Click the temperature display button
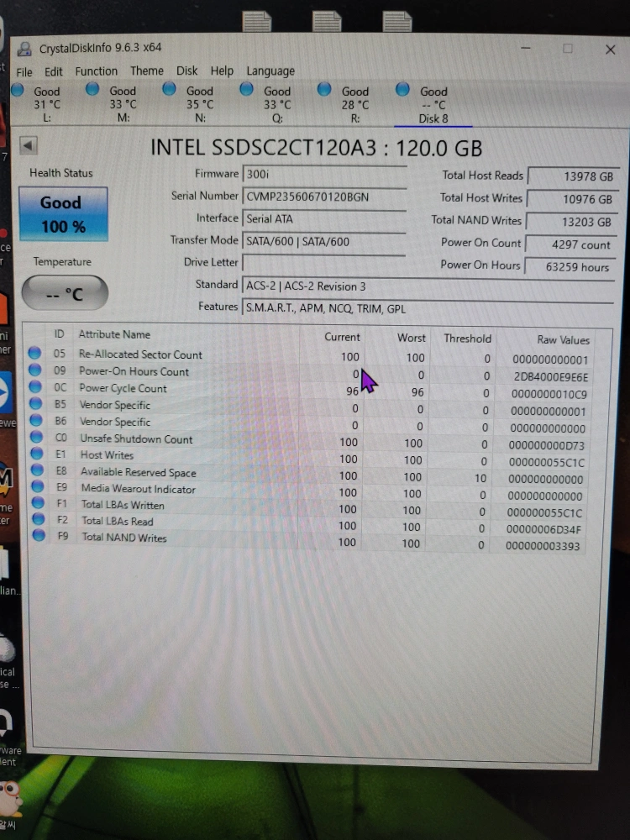The height and width of the screenshot is (840, 630). (65, 293)
